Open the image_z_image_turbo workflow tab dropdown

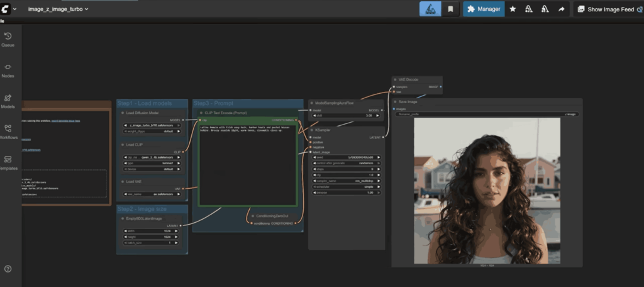tap(58, 9)
